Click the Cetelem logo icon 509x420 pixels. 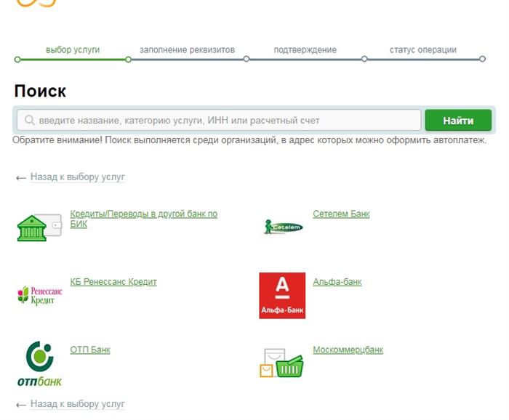click(284, 227)
